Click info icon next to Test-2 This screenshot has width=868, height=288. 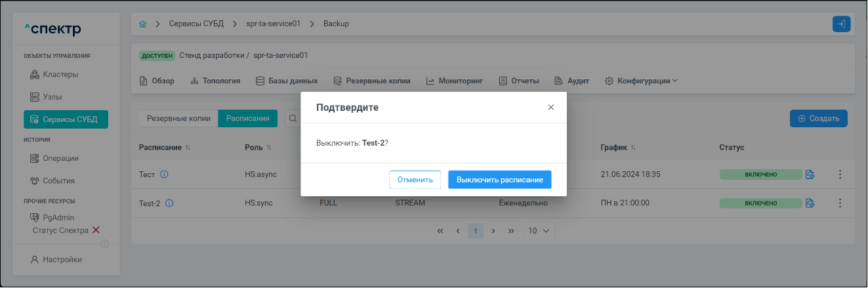click(169, 203)
